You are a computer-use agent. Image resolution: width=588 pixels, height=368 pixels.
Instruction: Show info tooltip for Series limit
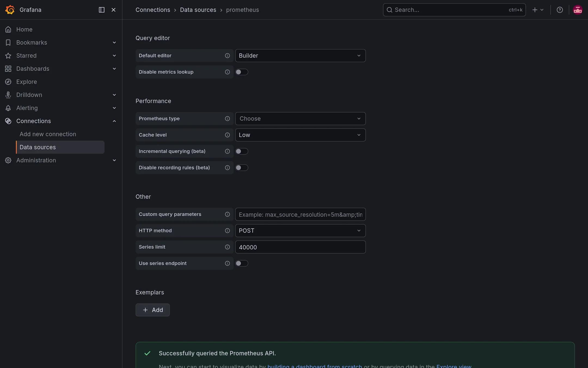click(x=227, y=247)
